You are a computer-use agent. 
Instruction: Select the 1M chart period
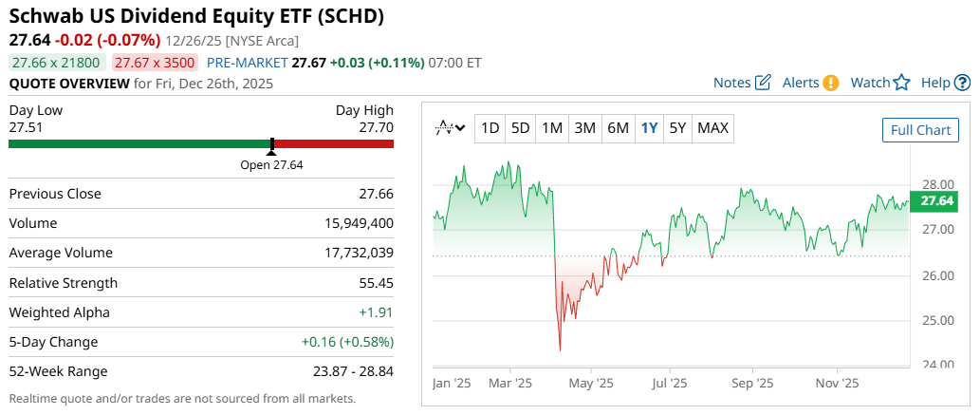tap(552, 128)
